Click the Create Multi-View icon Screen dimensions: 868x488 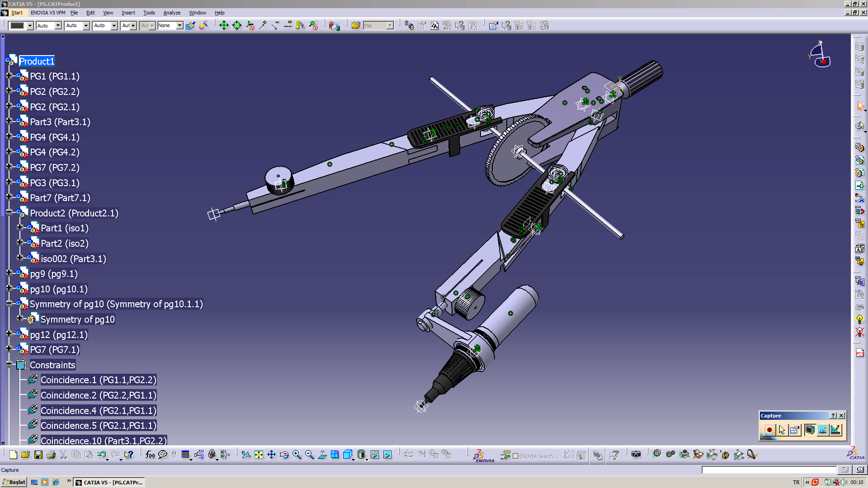click(x=335, y=455)
